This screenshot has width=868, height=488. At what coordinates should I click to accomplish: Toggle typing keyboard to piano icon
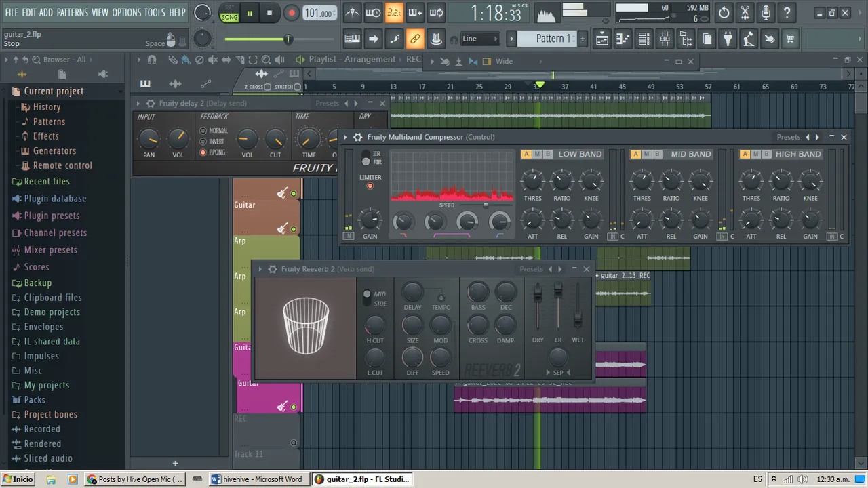point(352,39)
